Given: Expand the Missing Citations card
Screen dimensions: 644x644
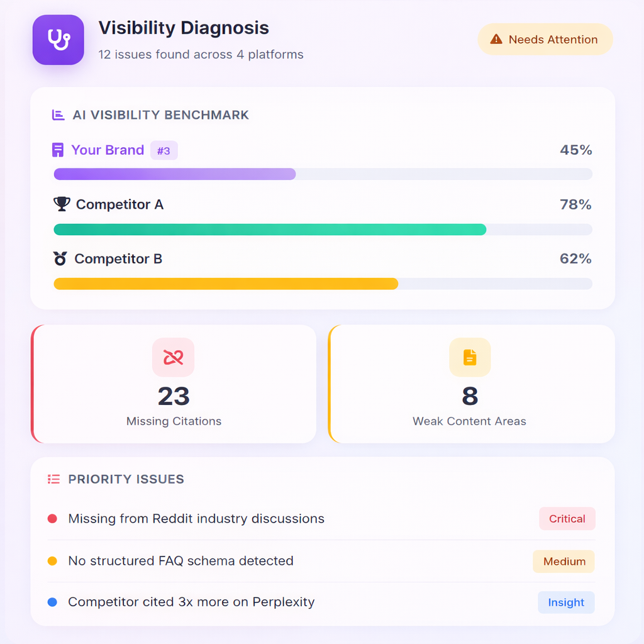Looking at the screenshot, I should tap(174, 384).
